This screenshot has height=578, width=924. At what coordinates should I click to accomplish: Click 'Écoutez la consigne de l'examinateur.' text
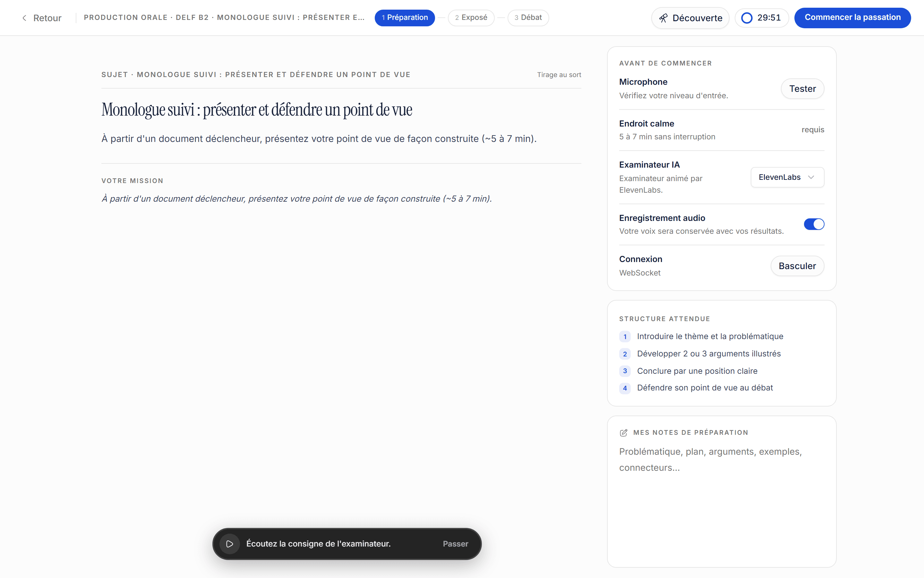(x=318, y=544)
